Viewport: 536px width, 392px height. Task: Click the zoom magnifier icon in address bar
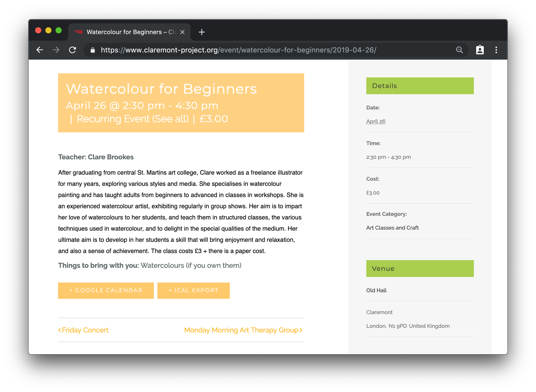pos(459,50)
